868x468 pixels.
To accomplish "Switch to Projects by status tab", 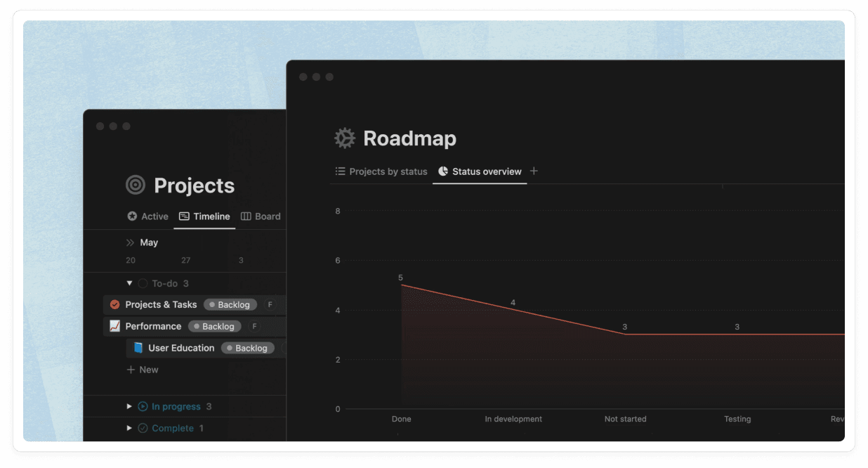I will click(381, 171).
